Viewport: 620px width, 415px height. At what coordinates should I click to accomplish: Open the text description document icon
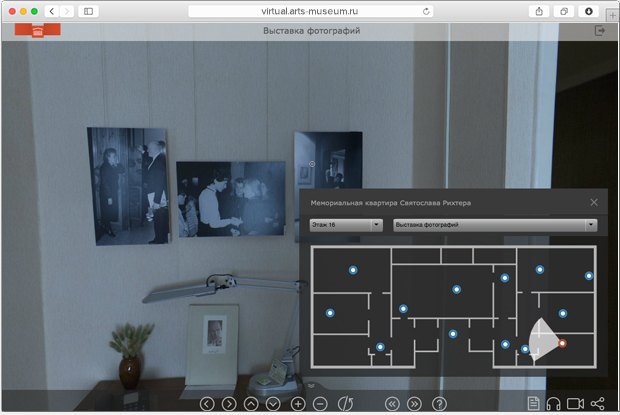point(533,404)
